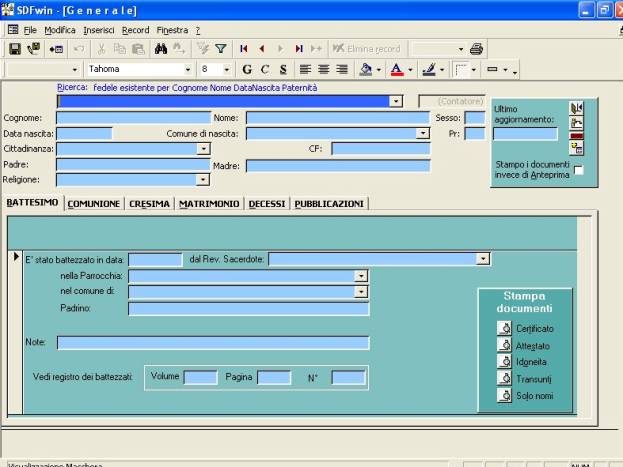Switch to the COMUNIONE tab
This screenshot has height=467, width=623.
94,204
